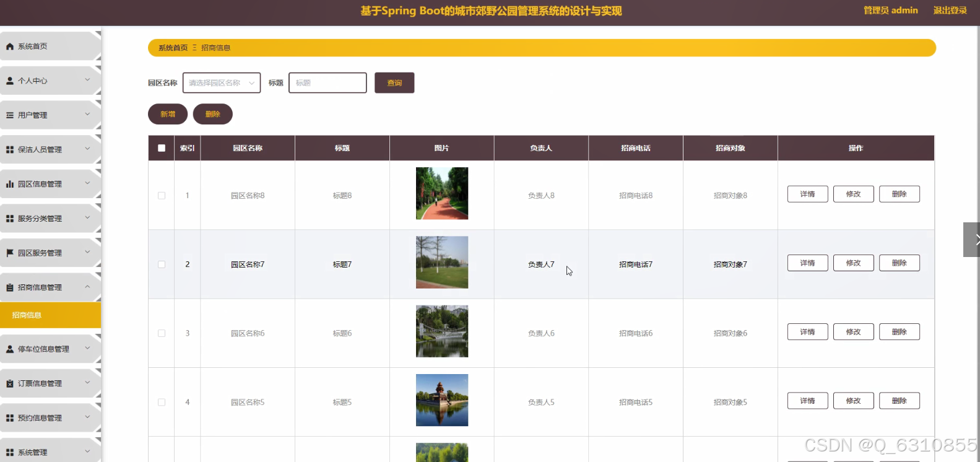Click the ticket icon beside 订票信息管理
The width and height of the screenshot is (980, 462).
pyautogui.click(x=10, y=384)
